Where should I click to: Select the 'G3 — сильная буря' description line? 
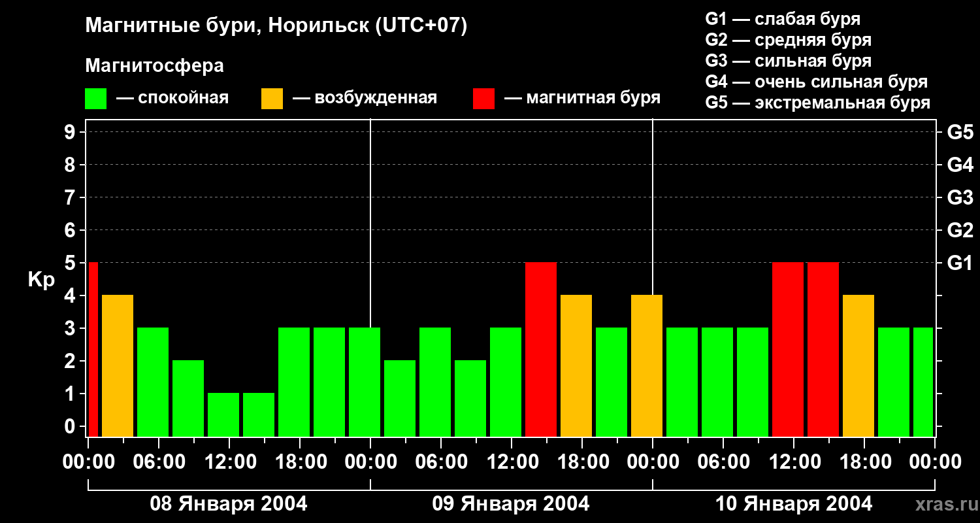[788, 61]
